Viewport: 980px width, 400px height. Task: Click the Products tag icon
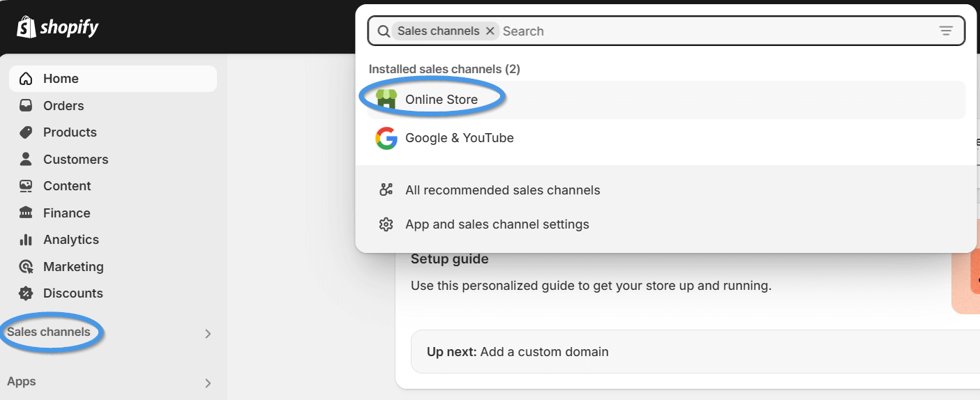[26, 132]
